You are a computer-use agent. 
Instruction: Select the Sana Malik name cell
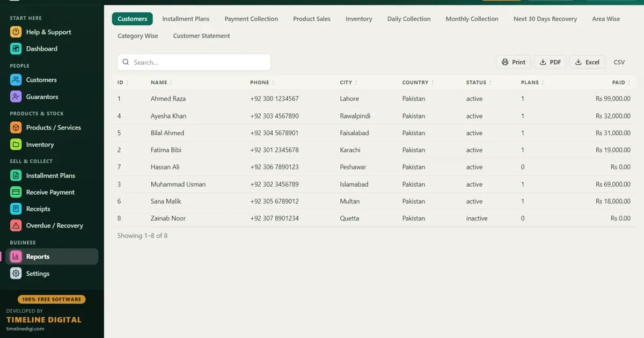166,202
